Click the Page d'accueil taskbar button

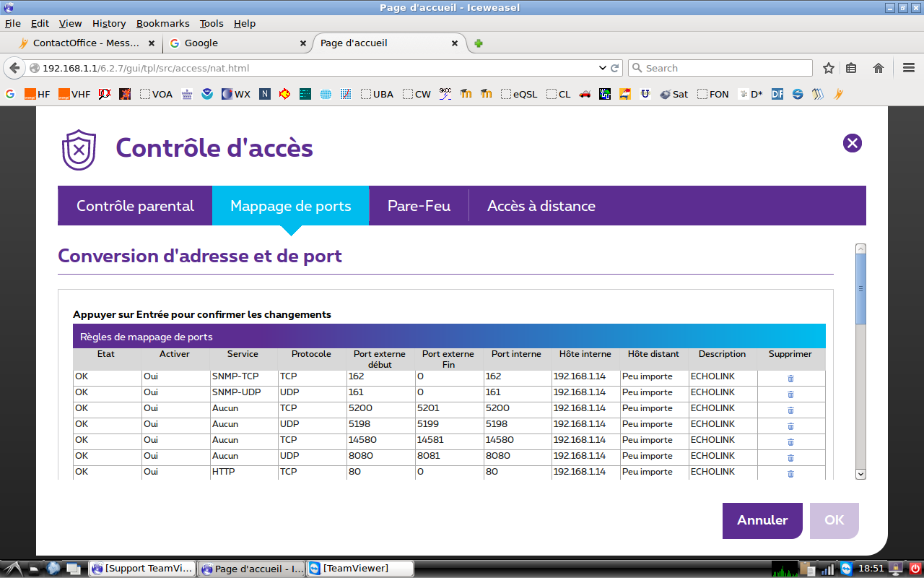point(252,569)
